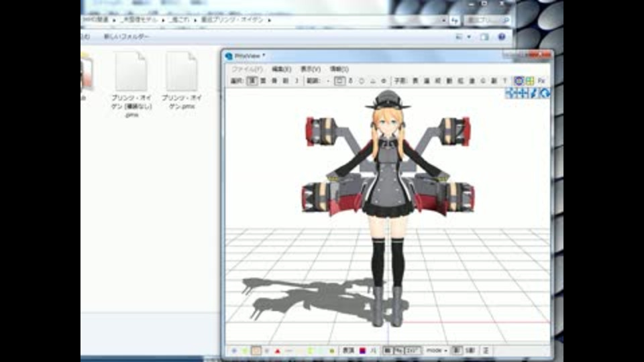The width and height of the screenshot is (644, 362).
Task: Choose the diamond range tool
Action: (x=384, y=81)
